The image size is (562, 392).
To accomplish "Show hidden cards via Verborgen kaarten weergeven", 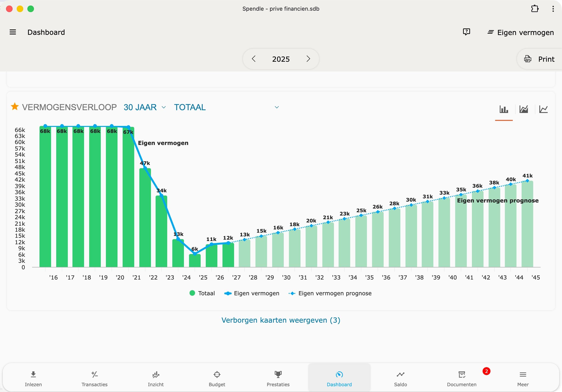I will coord(281,320).
